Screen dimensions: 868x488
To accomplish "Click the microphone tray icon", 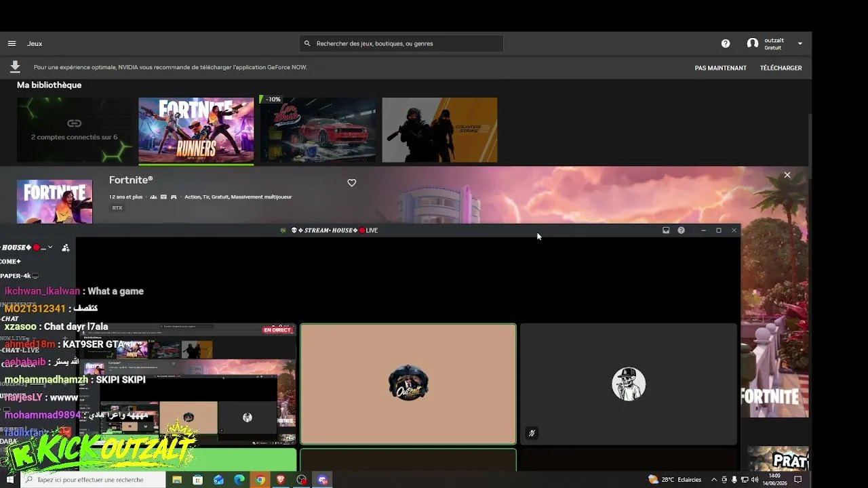I will click(x=734, y=480).
